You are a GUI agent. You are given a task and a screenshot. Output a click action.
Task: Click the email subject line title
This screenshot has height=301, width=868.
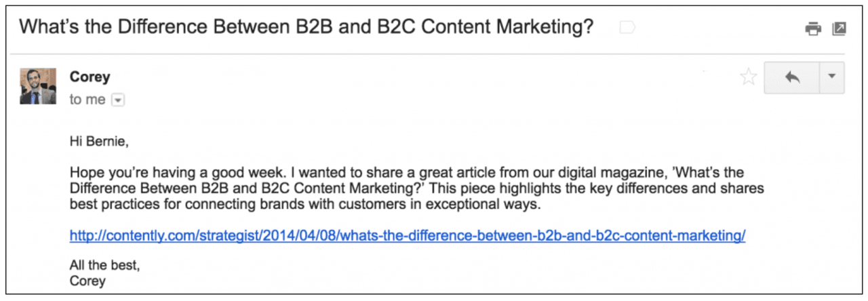coord(306,28)
